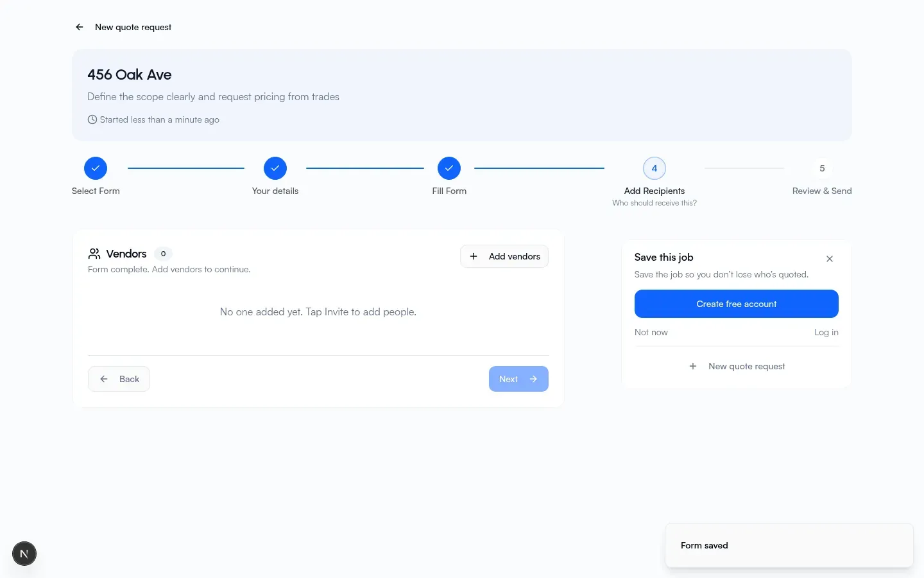Click the Your details step label
The width and height of the screenshot is (924, 578).
tap(275, 191)
